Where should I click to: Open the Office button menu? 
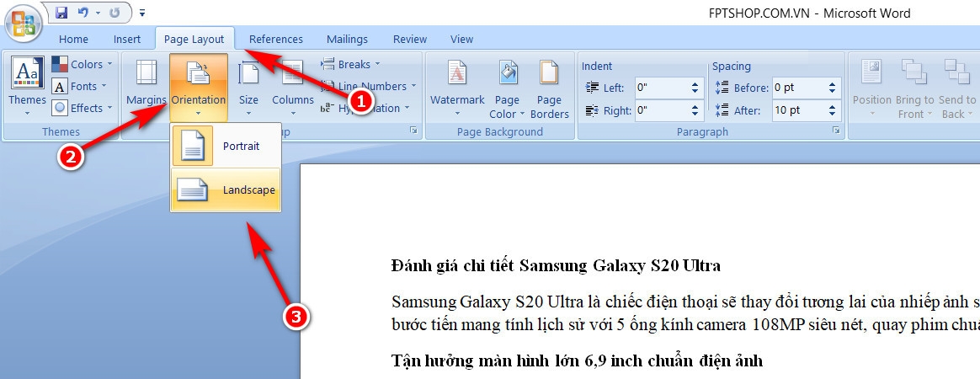(23, 23)
